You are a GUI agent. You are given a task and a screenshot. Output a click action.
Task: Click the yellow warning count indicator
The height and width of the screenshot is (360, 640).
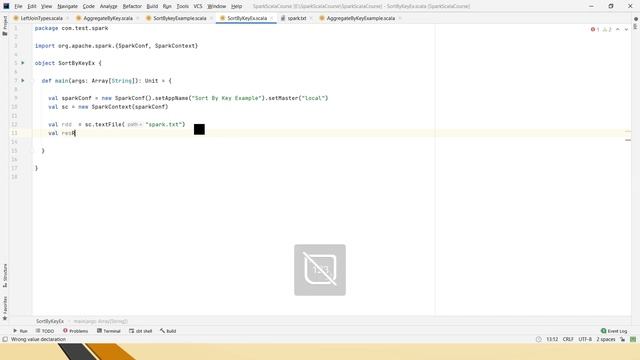click(x=607, y=29)
